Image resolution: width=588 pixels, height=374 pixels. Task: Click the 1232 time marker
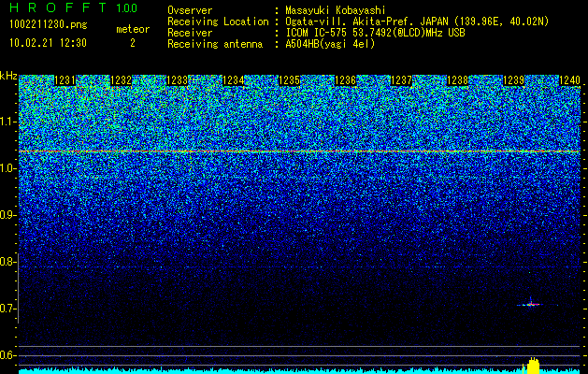point(122,80)
